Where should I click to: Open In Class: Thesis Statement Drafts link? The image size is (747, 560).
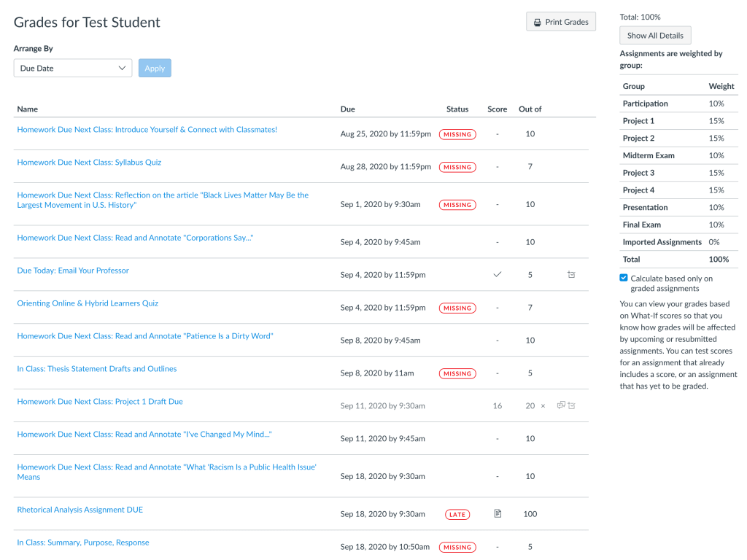pos(97,369)
